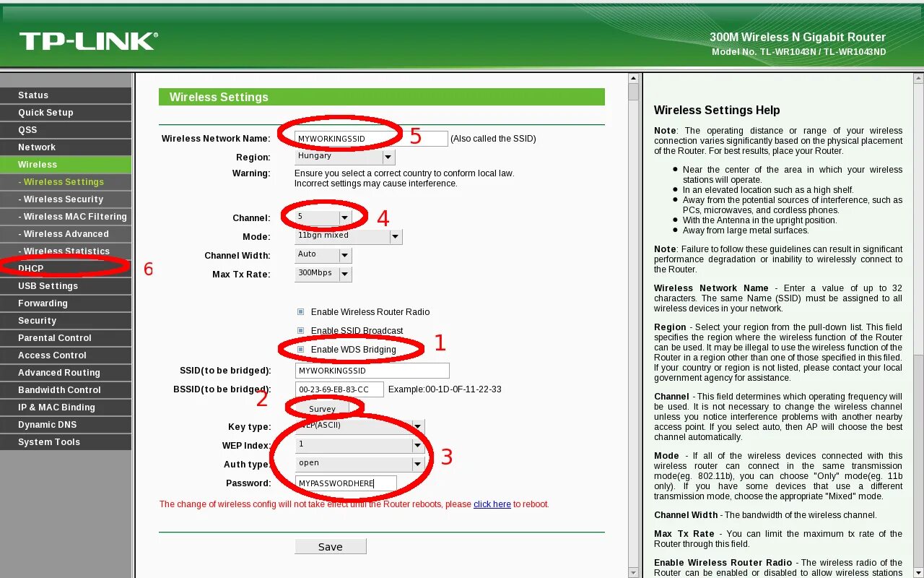Open USB Settings in sidebar
The image size is (924, 578).
(x=66, y=286)
